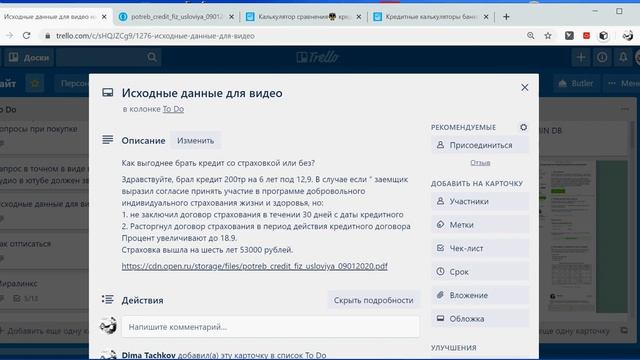Open the board menu with three dots
This screenshot has height=360, width=640.
pos(623,83)
